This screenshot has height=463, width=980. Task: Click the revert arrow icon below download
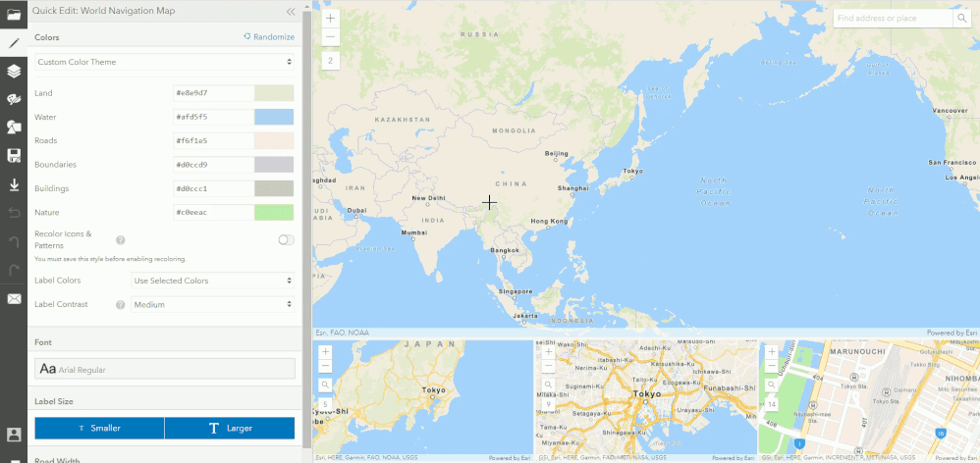14,213
